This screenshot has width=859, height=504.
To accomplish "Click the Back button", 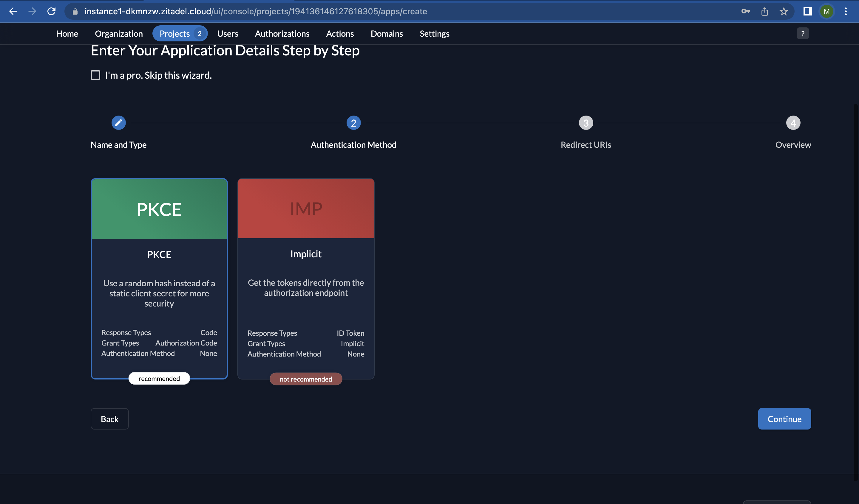I will (x=109, y=419).
